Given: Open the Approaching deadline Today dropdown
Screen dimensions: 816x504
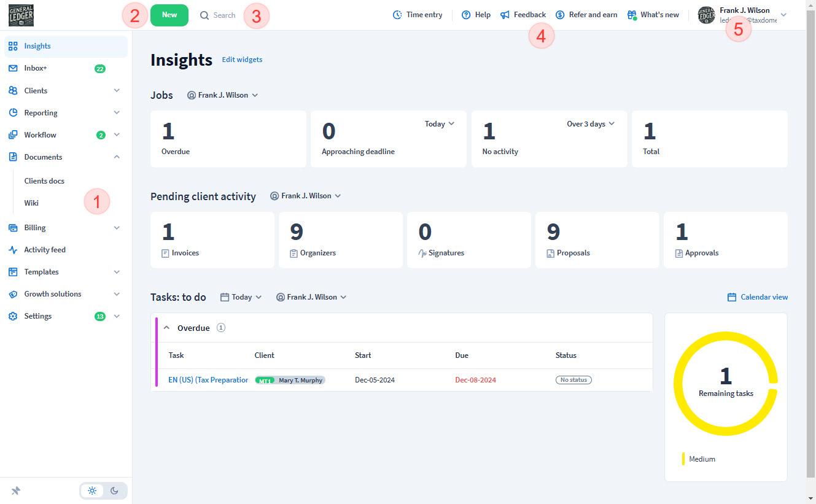Looking at the screenshot, I should (440, 124).
